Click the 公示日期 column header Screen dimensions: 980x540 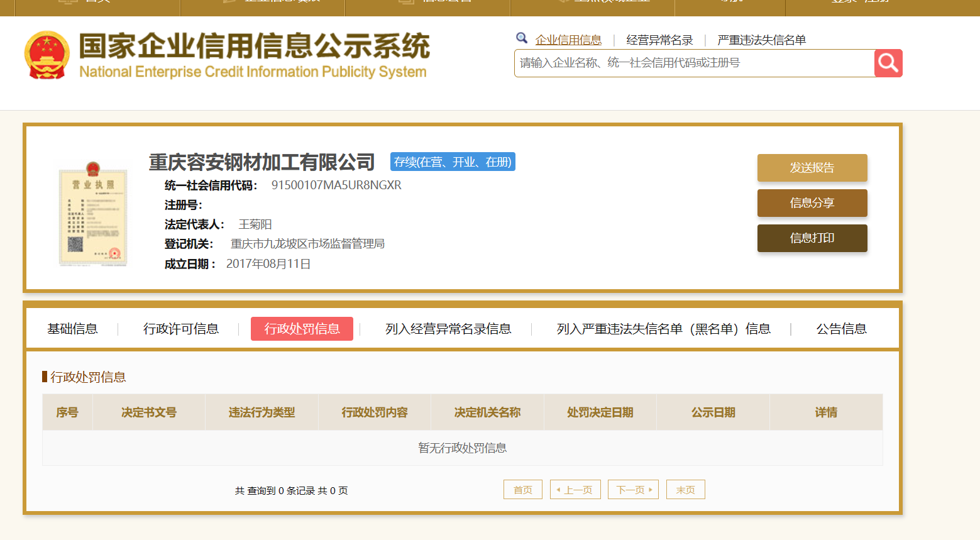pyautogui.click(x=713, y=412)
